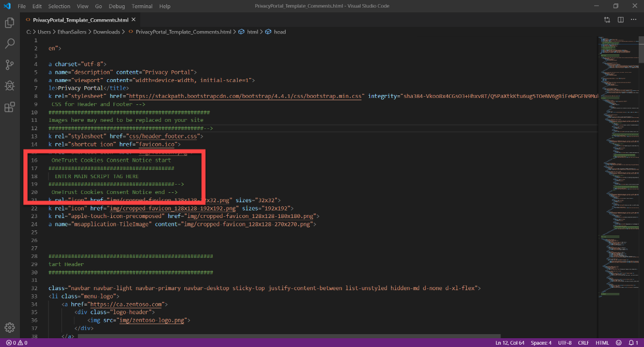Click the Open Changes icon near the tab bar

pyautogui.click(x=607, y=19)
